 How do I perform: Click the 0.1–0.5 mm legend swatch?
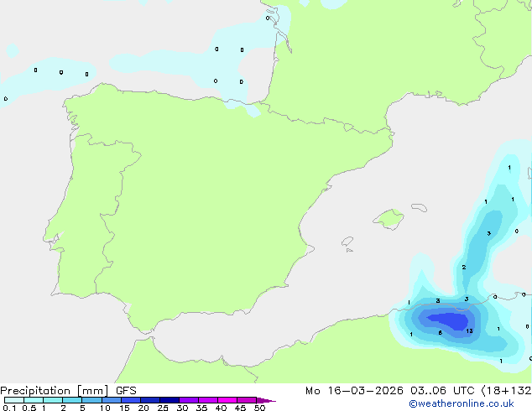(14, 400)
